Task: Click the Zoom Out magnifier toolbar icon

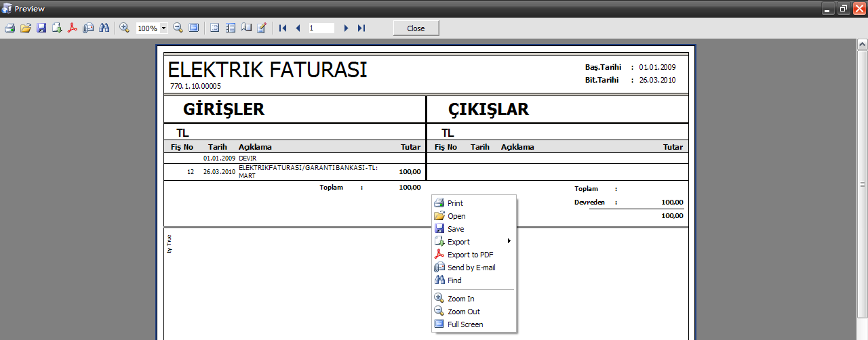Action: click(x=178, y=28)
